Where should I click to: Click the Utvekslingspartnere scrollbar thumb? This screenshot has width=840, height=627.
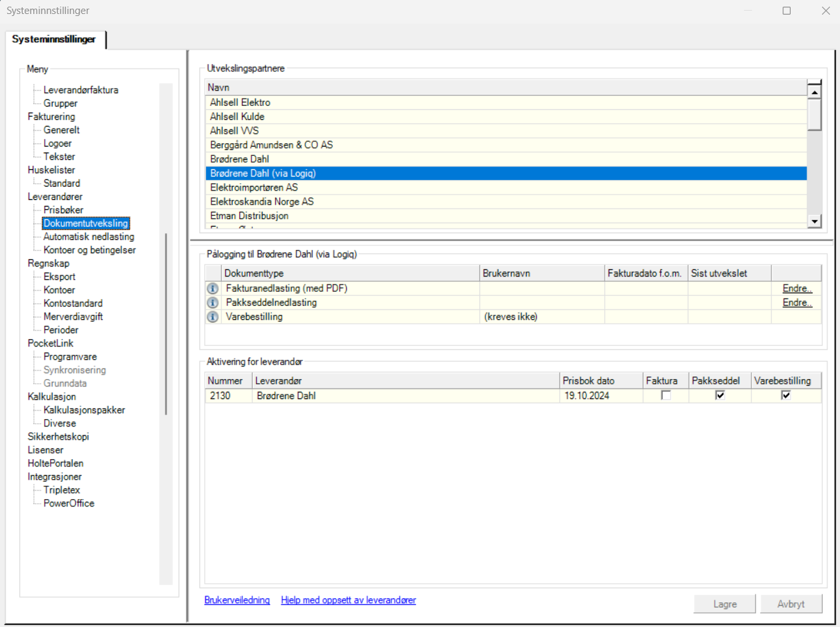[x=814, y=113]
